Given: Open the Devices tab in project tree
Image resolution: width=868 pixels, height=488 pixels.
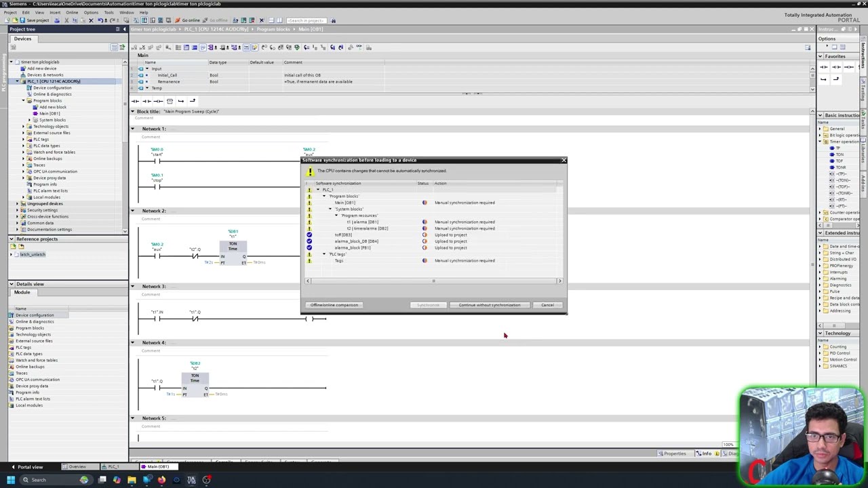Looking at the screenshot, I should pos(22,39).
